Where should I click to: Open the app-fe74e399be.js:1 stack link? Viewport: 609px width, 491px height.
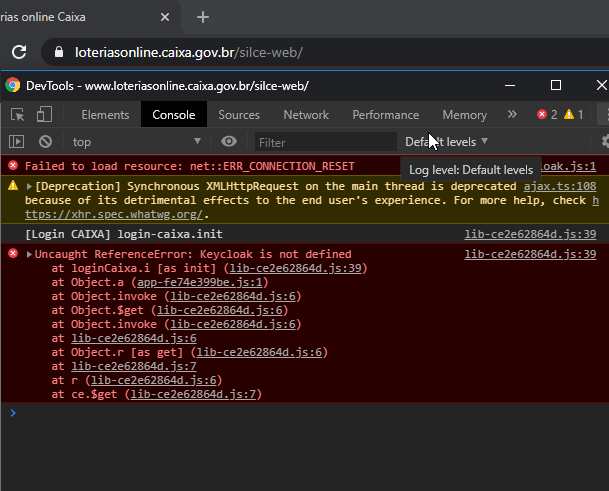point(200,282)
